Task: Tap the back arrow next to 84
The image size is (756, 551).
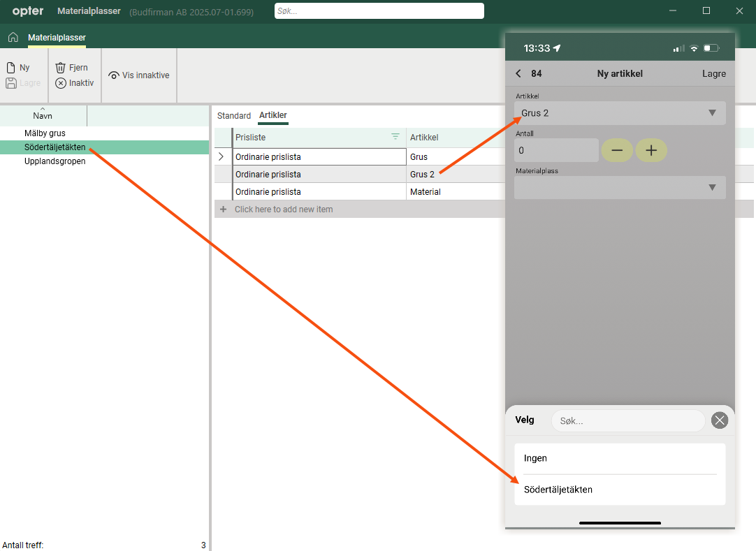Action: coord(518,73)
